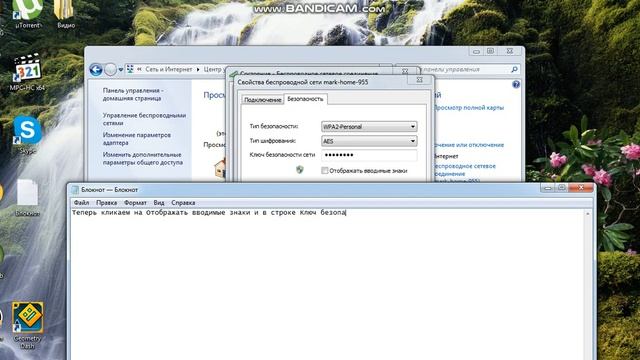
Task: Click the Back arrow in Control Panel
Action: pyautogui.click(x=96, y=70)
